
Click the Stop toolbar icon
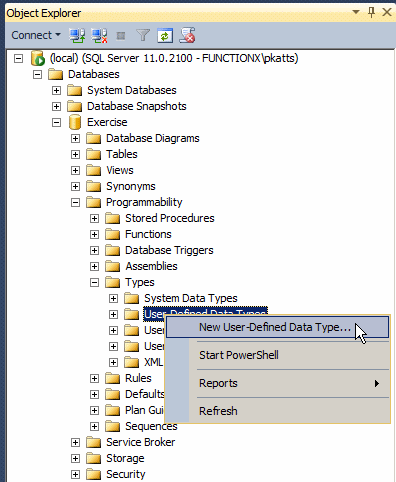coord(121,36)
